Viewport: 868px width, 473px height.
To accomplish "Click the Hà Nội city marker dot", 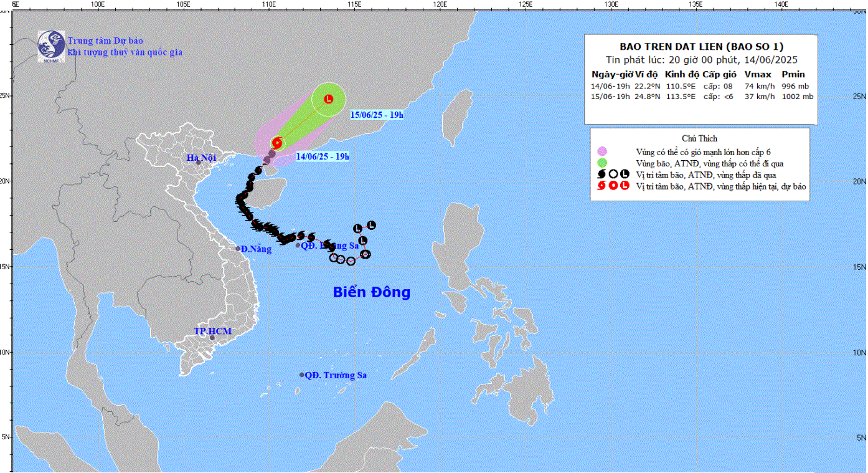I will click(x=199, y=163).
